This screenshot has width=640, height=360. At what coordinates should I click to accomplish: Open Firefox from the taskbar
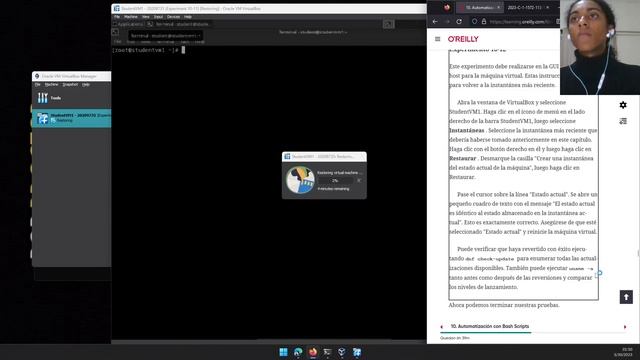click(x=313, y=352)
